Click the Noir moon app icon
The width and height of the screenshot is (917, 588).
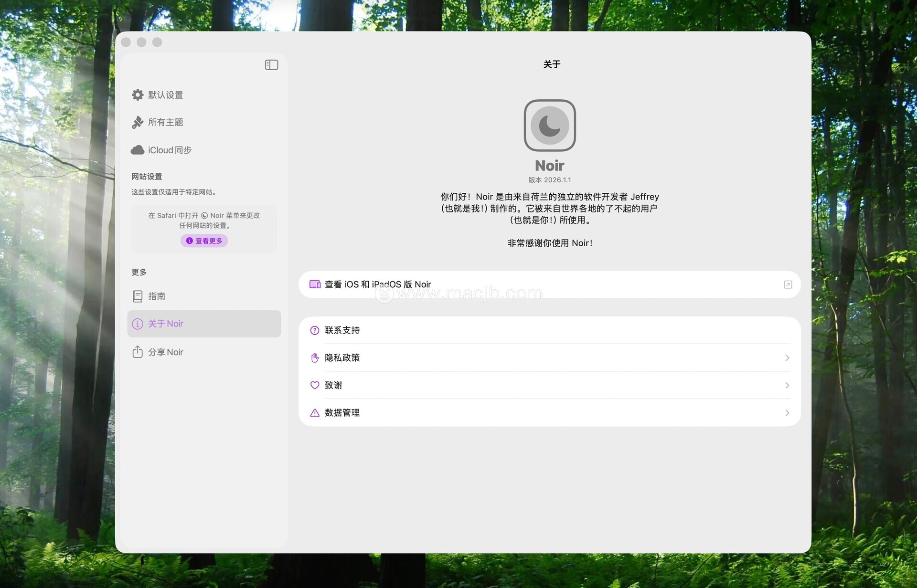click(x=549, y=126)
